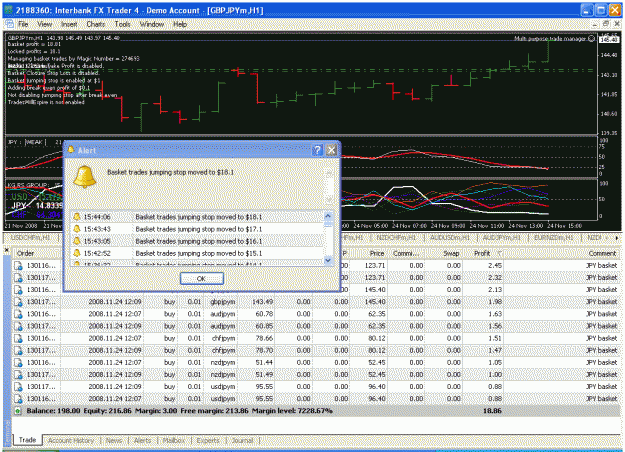Open the EURNZDm,H1 chart tab
Screen dimensions: 625x452
pos(553,238)
